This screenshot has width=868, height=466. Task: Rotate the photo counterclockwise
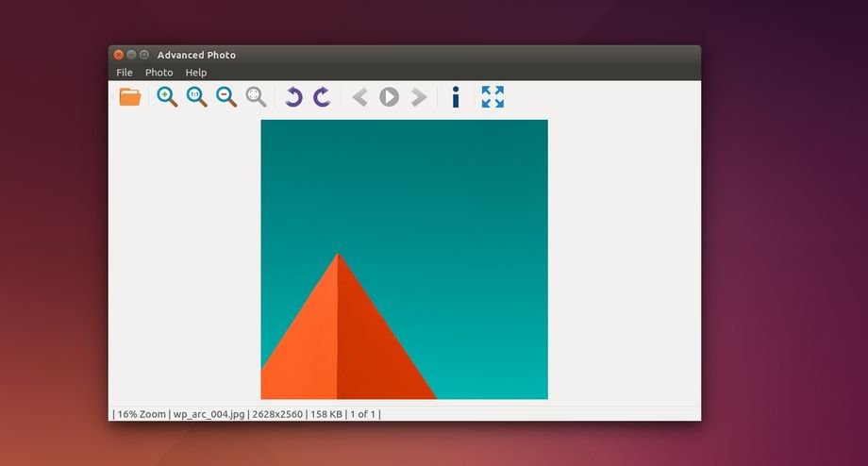tap(293, 97)
